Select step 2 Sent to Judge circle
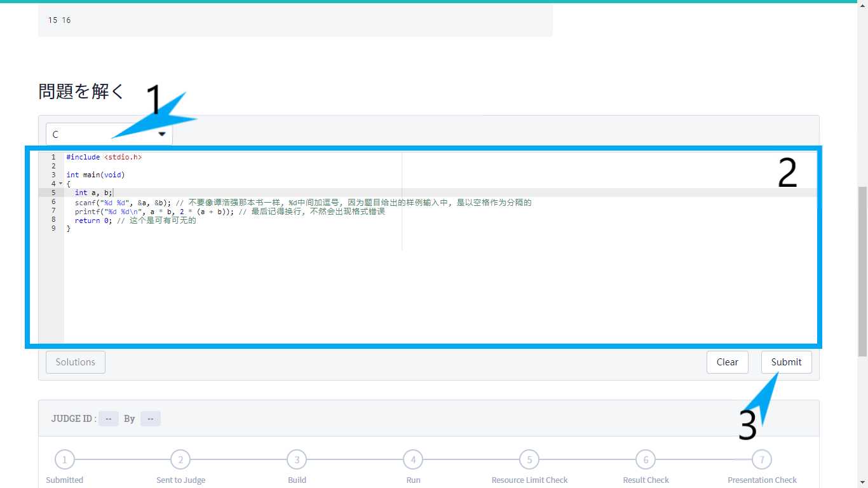This screenshot has height=488, width=868. coord(180,459)
